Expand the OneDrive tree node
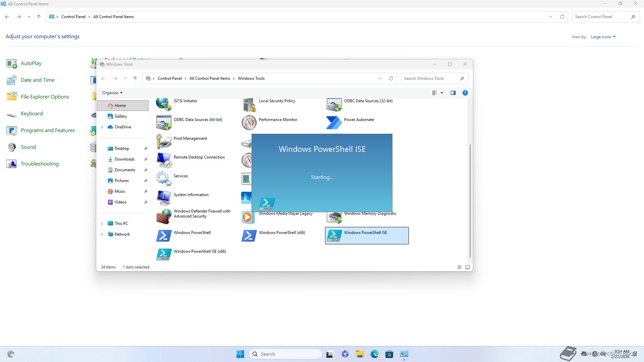Screen dimensions: 644x362 coord(102,127)
